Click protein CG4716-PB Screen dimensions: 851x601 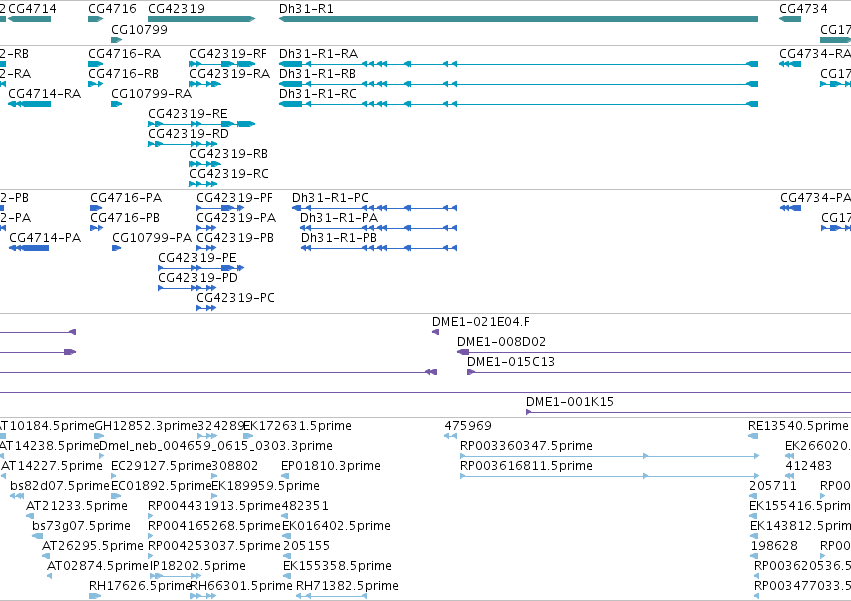[x=125, y=218]
